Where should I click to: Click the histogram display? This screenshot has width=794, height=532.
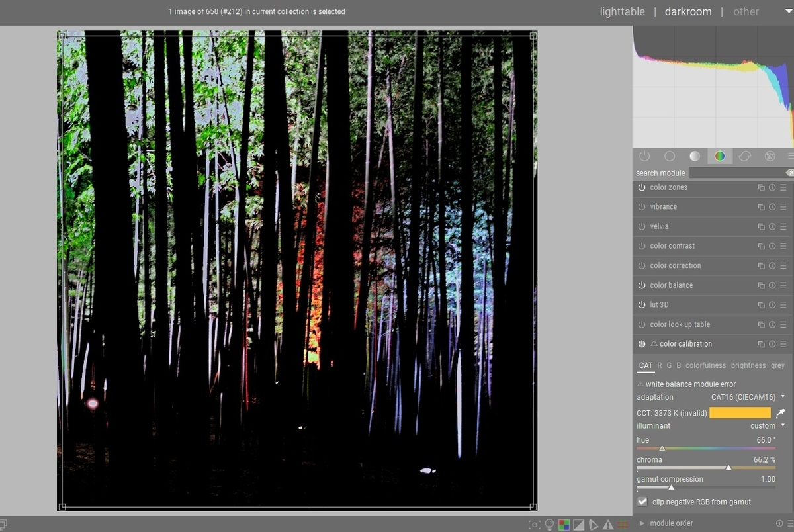(713, 87)
